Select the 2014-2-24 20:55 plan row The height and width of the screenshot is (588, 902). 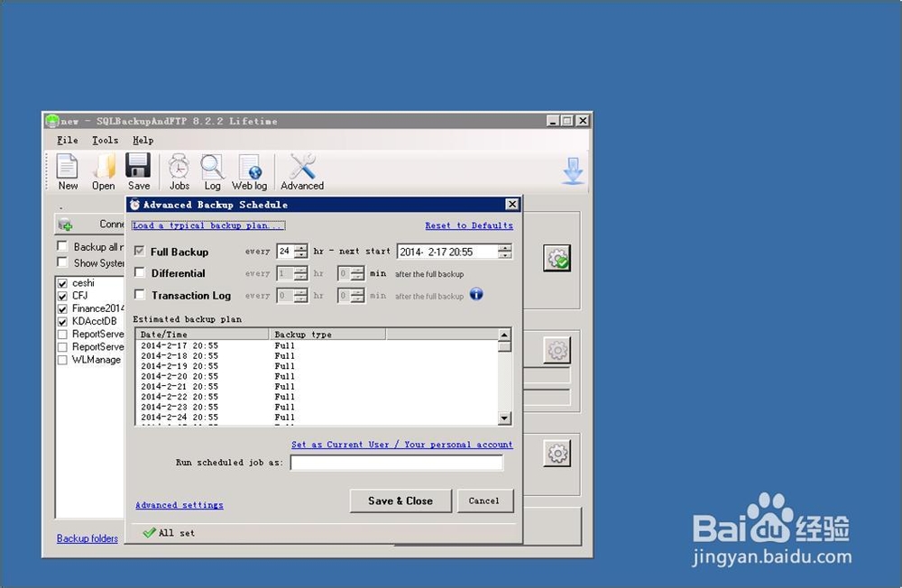pos(317,418)
